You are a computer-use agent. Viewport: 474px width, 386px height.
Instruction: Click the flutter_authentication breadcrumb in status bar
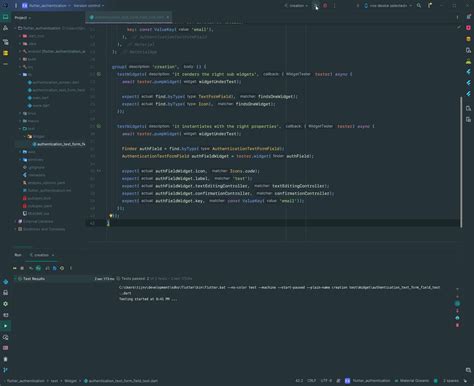(x=26, y=381)
